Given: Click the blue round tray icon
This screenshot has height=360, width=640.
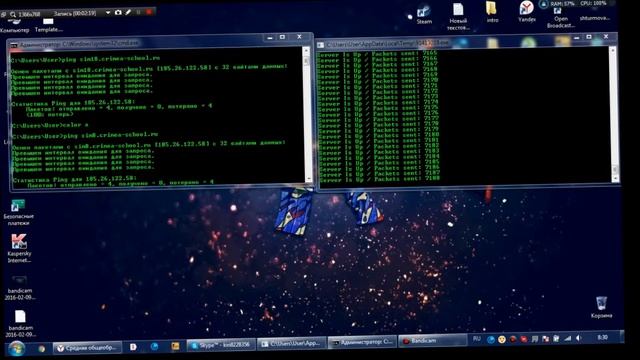Looking at the screenshot, I should pos(491,339).
